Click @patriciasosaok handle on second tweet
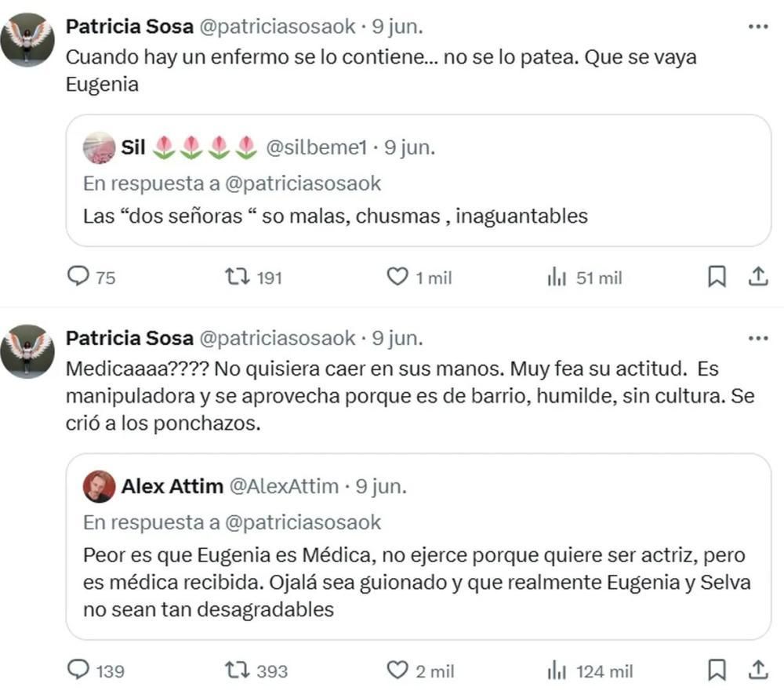Image resolution: width=784 pixels, height=694 pixels. (278, 339)
